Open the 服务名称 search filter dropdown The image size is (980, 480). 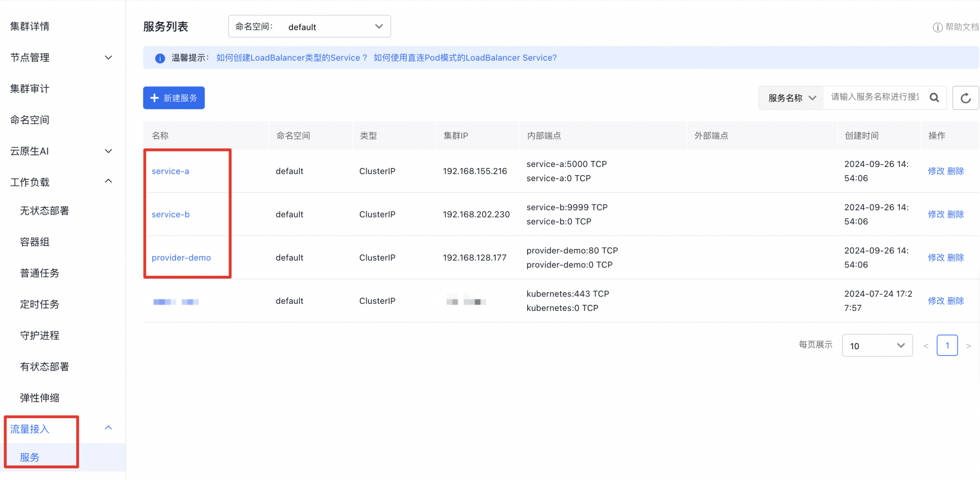(x=792, y=98)
